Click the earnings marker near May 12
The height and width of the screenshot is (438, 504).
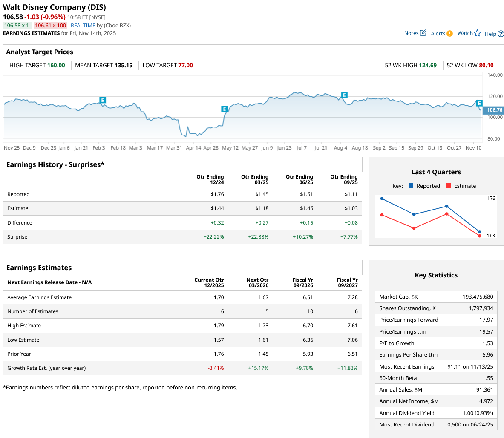click(225, 109)
